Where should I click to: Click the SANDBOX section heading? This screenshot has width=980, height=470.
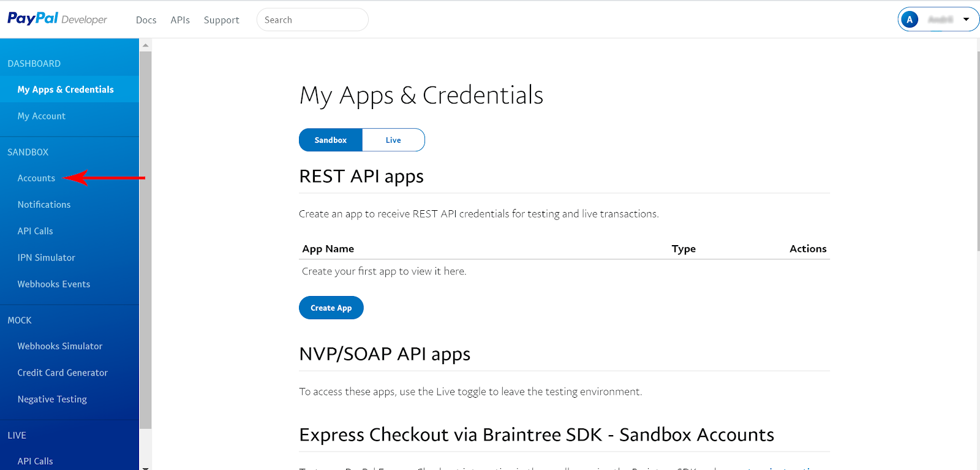pyautogui.click(x=28, y=152)
